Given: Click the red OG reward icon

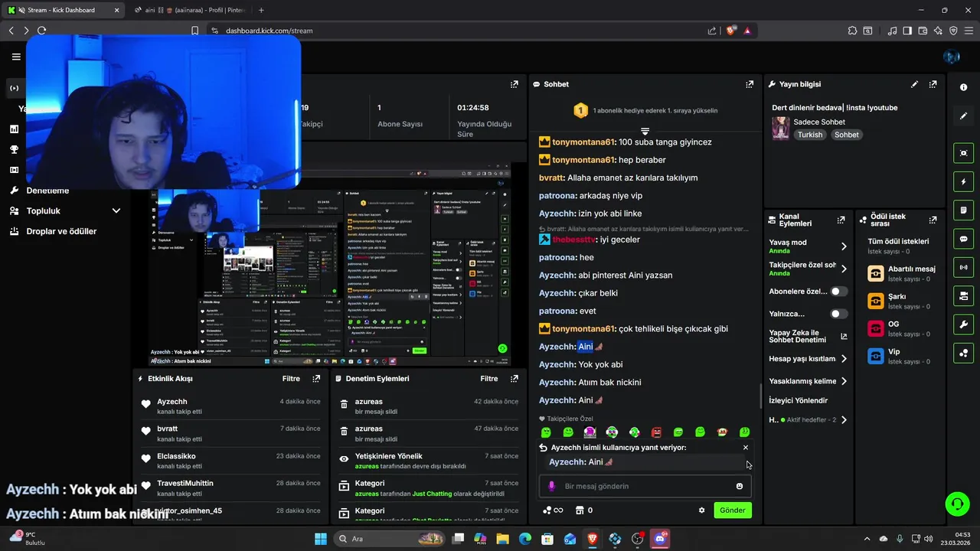Looking at the screenshot, I should click(x=875, y=328).
